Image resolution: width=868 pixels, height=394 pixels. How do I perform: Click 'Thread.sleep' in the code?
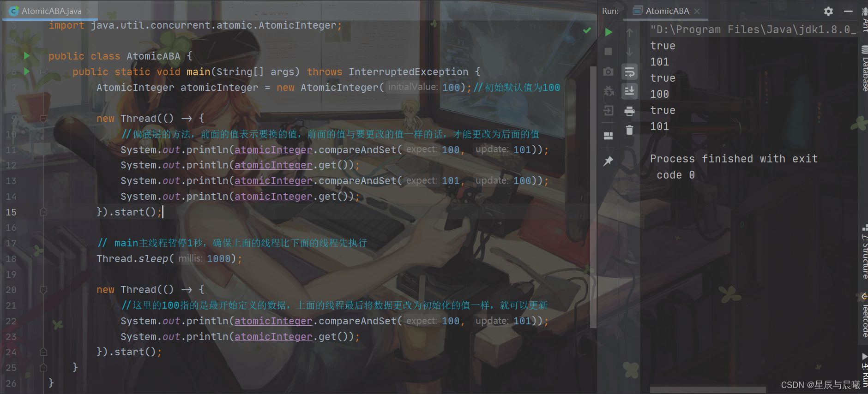coord(133,259)
